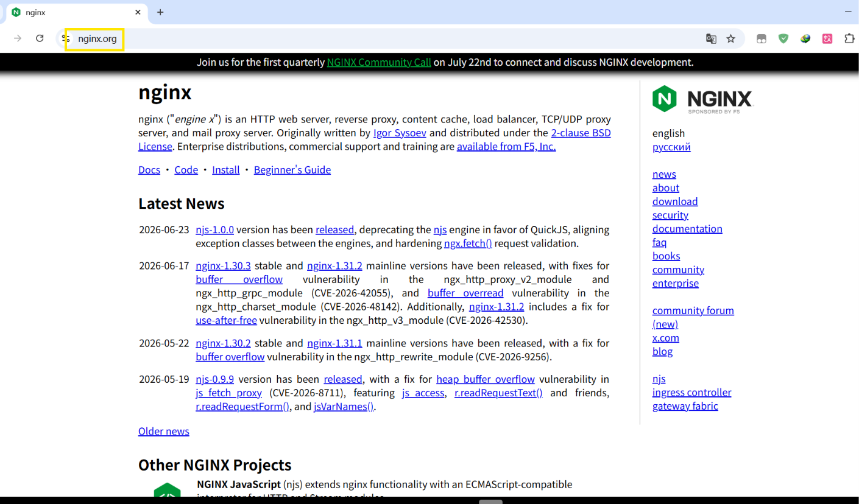
Task: Open the Extensions puzzle-piece menu
Action: (x=849, y=39)
